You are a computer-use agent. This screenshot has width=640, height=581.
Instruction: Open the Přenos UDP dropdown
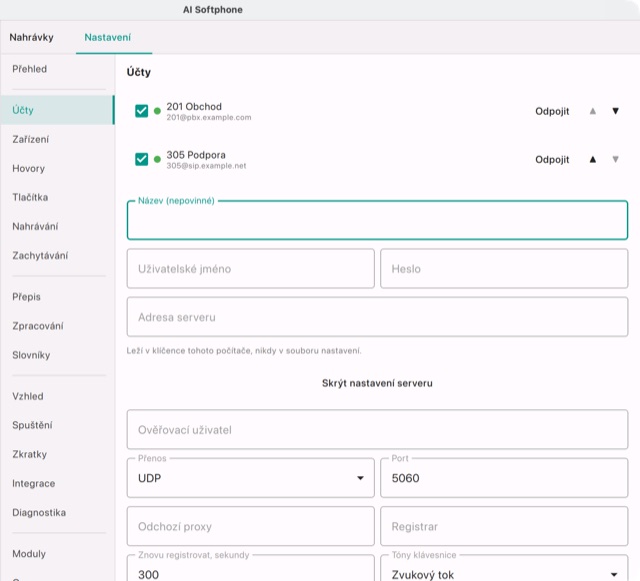tap(251, 478)
